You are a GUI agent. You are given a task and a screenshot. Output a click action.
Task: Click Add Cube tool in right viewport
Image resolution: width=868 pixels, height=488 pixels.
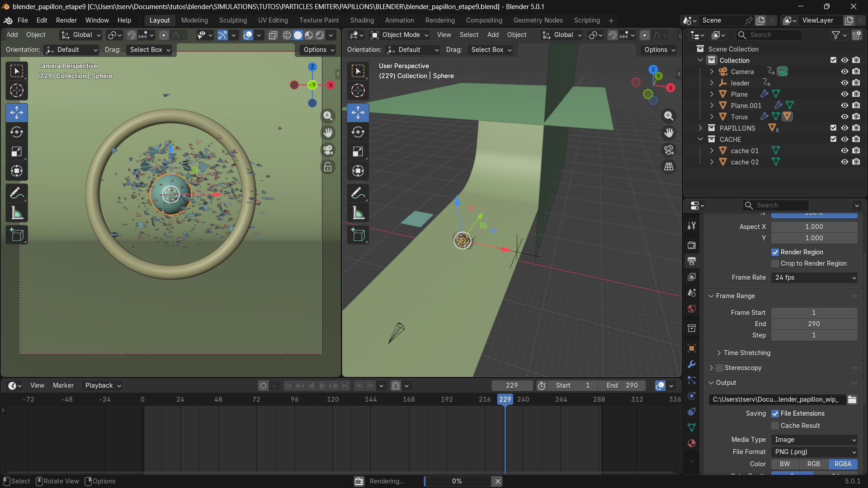click(x=358, y=235)
